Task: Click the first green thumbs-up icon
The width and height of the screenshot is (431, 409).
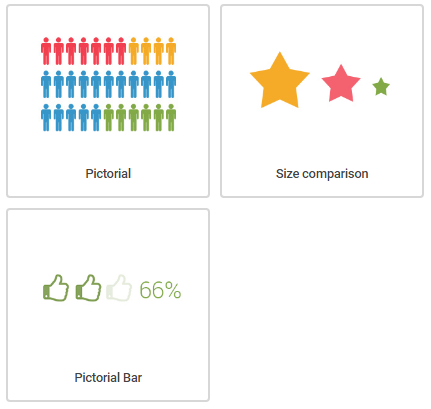Action: point(56,288)
